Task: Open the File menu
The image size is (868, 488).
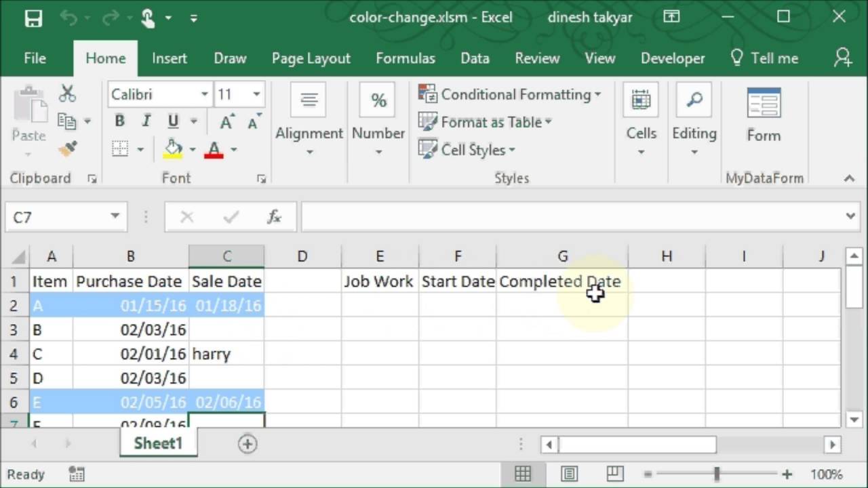Action: click(x=35, y=58)
